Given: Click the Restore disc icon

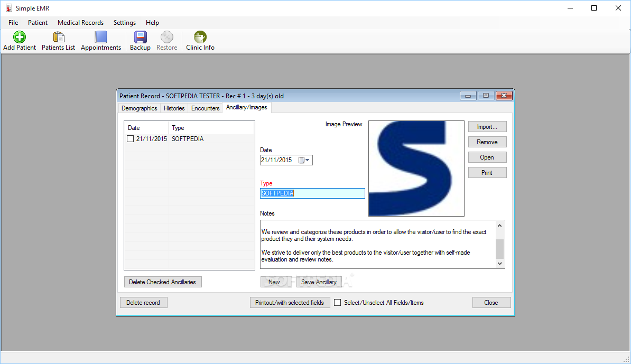Looking at the screenshot, I should click(x=166, y=37).
